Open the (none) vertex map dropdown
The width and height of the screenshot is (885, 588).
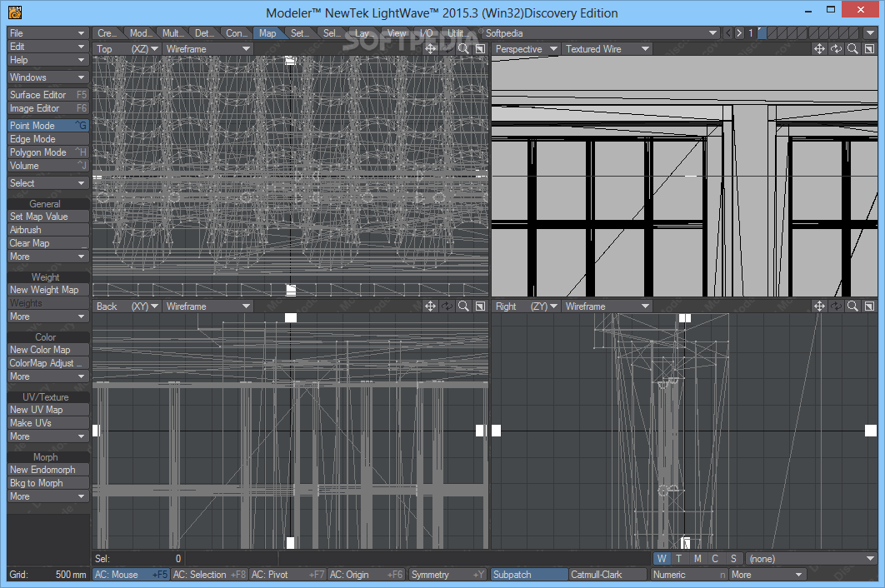811,559
